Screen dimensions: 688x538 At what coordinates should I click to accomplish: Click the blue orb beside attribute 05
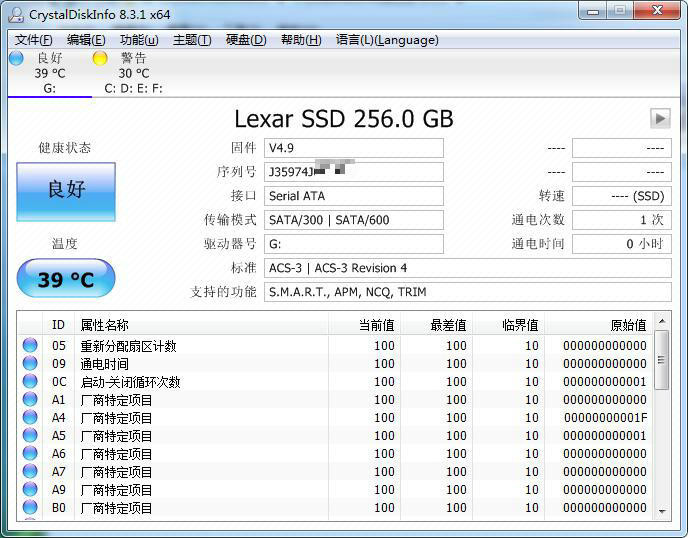30,346
